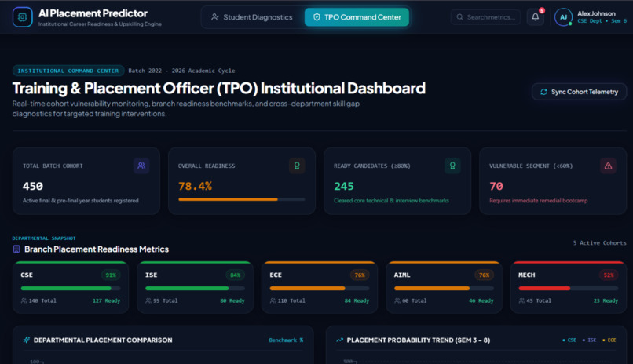Click the 60 Total text in the AIML card
Screen dimensions: 633x364
tap(414, 300)
